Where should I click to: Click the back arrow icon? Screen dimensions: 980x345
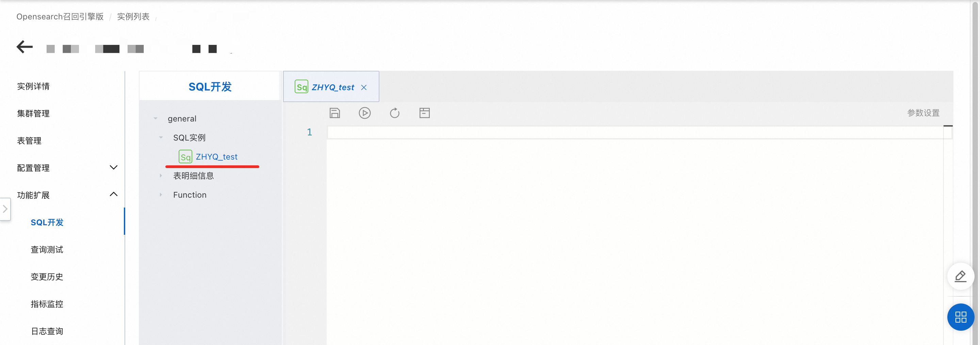25,47
